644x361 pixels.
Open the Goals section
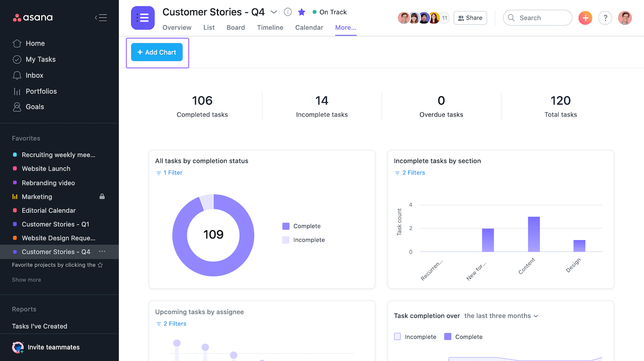tap(35, 107)
